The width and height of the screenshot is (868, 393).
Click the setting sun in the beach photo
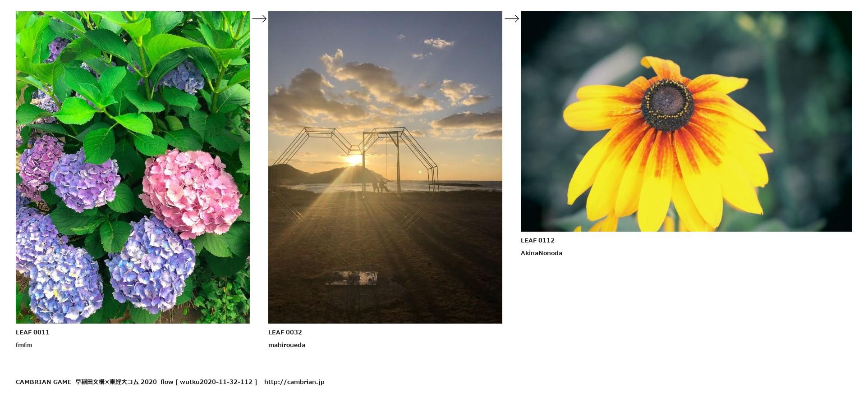click(x=353, y=160)
